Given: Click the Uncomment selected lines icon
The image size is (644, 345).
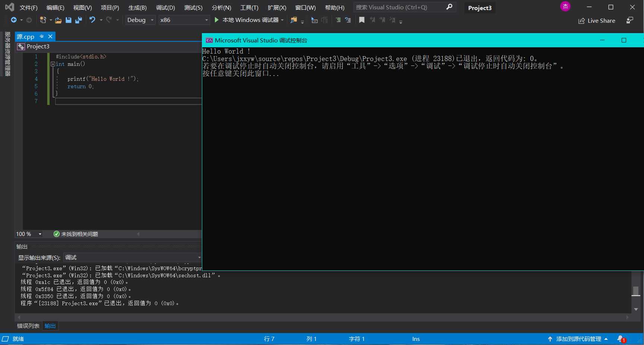Looking at the screenshot, I should click(348, 20).
